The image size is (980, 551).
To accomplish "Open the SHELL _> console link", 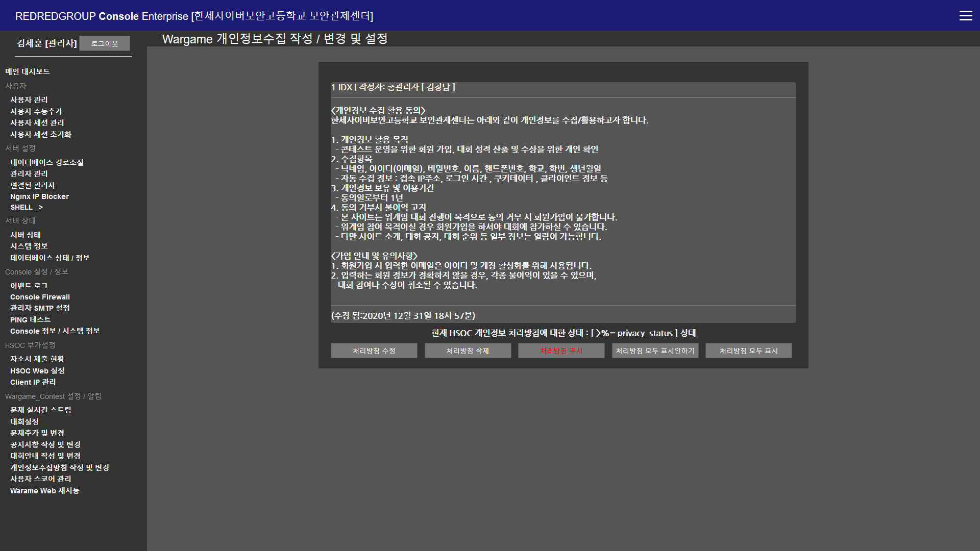I will 27,208.
